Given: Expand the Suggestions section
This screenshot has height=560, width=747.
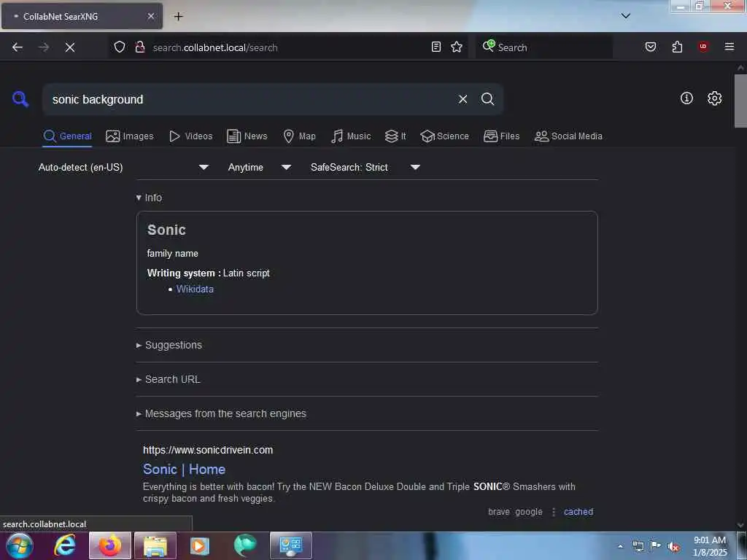Looking at the screenshot, I should coord(169,345).
